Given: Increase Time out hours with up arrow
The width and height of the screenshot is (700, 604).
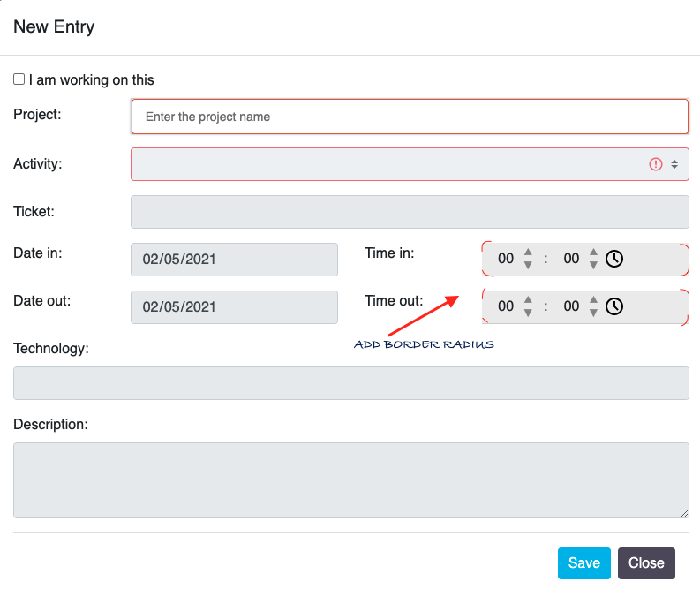Looking at the screenshot, I should [528, 300].
